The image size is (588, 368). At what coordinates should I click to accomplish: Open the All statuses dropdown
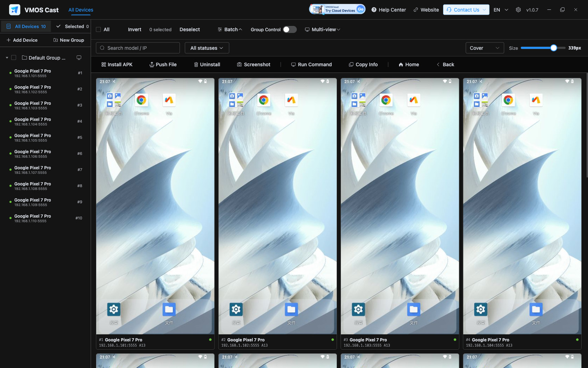[x=207, y=48]
